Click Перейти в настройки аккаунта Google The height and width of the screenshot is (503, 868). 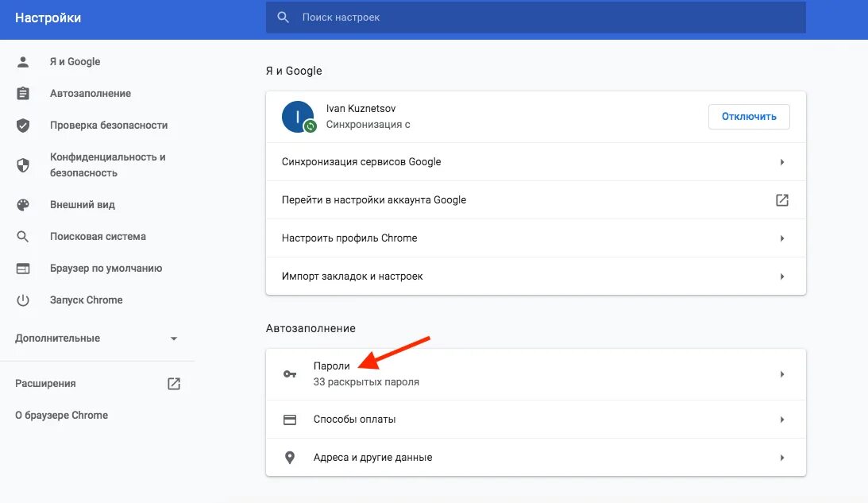[374, 200]
